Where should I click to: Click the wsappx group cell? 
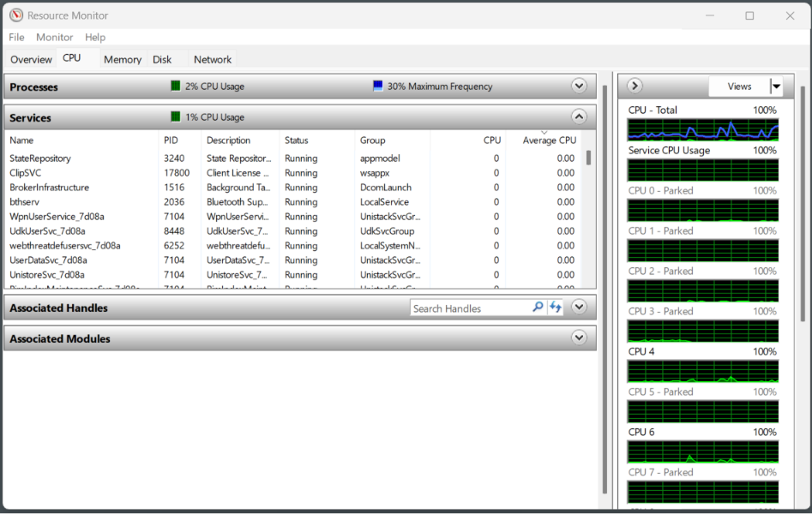click(375, 173)
